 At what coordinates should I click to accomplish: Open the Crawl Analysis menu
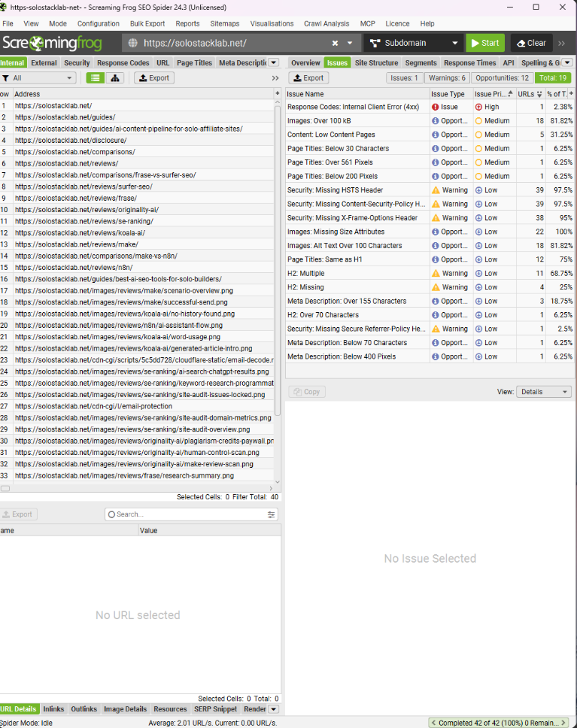point(326,23)
